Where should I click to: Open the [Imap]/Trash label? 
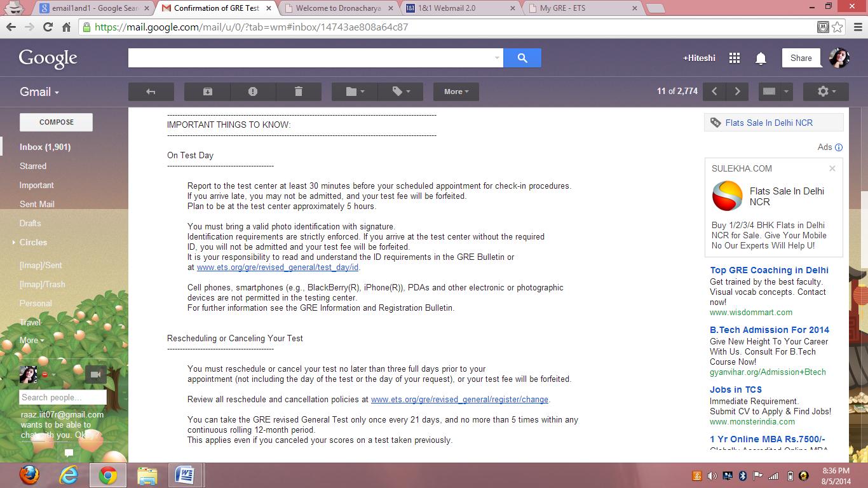[43, 284]
